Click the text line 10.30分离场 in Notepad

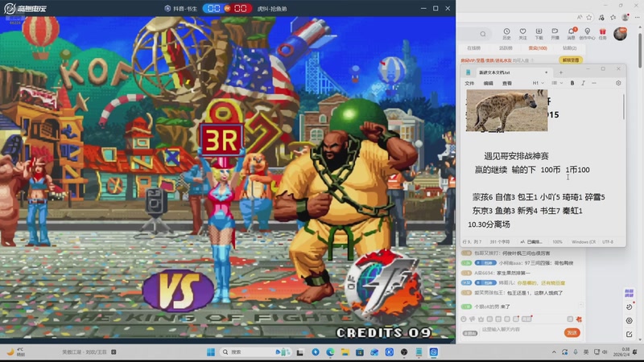tap(489, 224)
